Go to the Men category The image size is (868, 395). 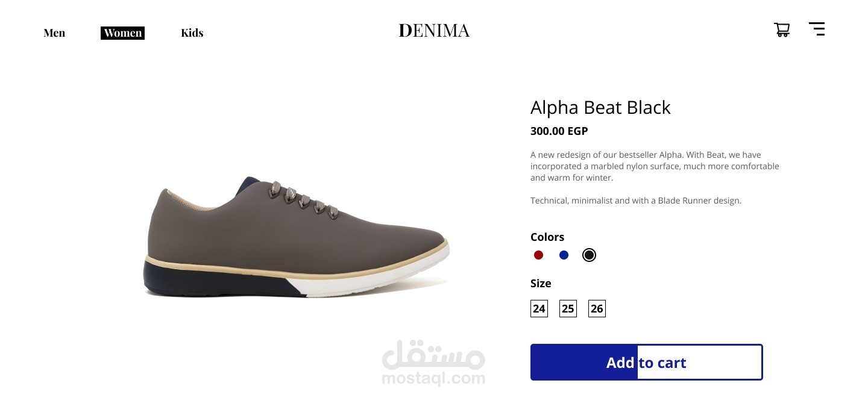tap(54, 33)
